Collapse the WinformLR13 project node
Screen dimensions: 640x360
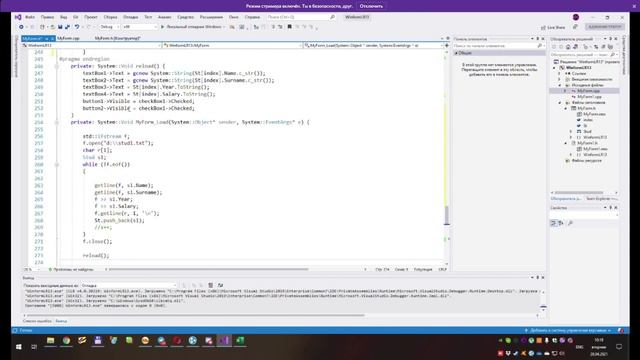(x=555, y=68)
